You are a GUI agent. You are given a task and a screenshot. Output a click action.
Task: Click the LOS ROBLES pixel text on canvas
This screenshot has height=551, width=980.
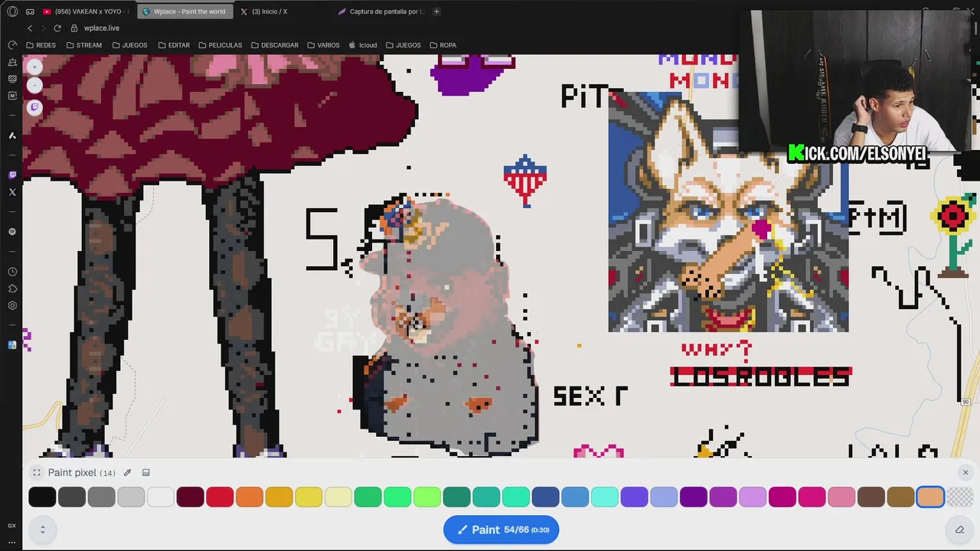point(760,377)
